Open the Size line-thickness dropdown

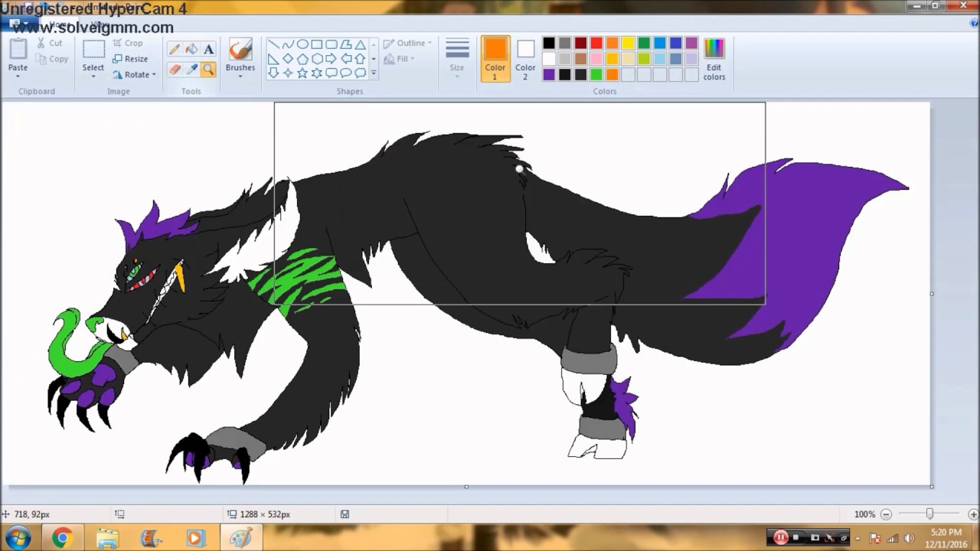[x=457, y=57]
